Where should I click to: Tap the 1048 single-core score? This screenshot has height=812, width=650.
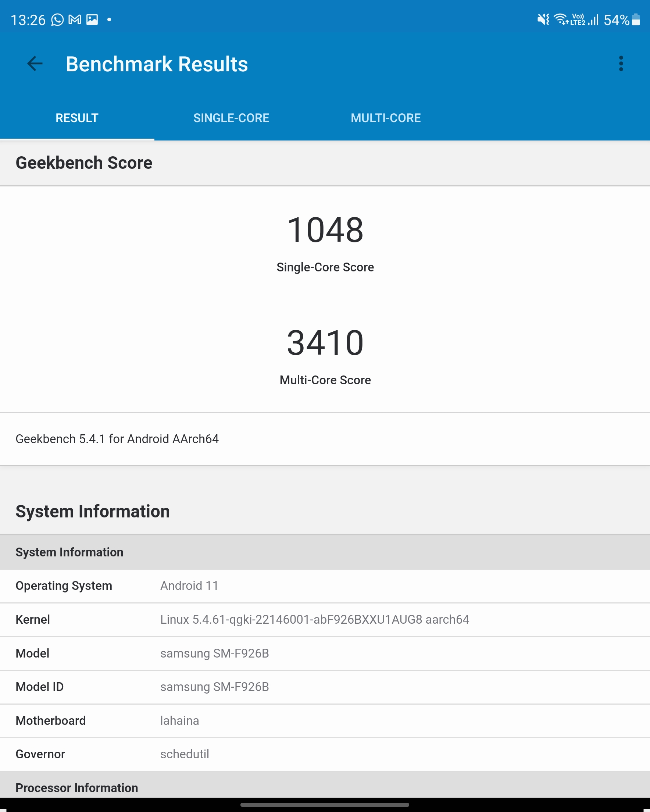(x=325, y=230)
